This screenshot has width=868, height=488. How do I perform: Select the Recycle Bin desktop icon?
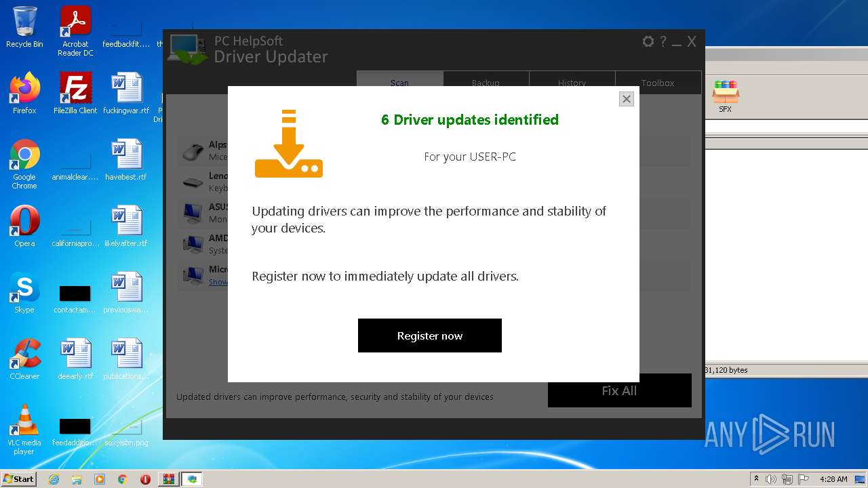[x=24, y=27]
